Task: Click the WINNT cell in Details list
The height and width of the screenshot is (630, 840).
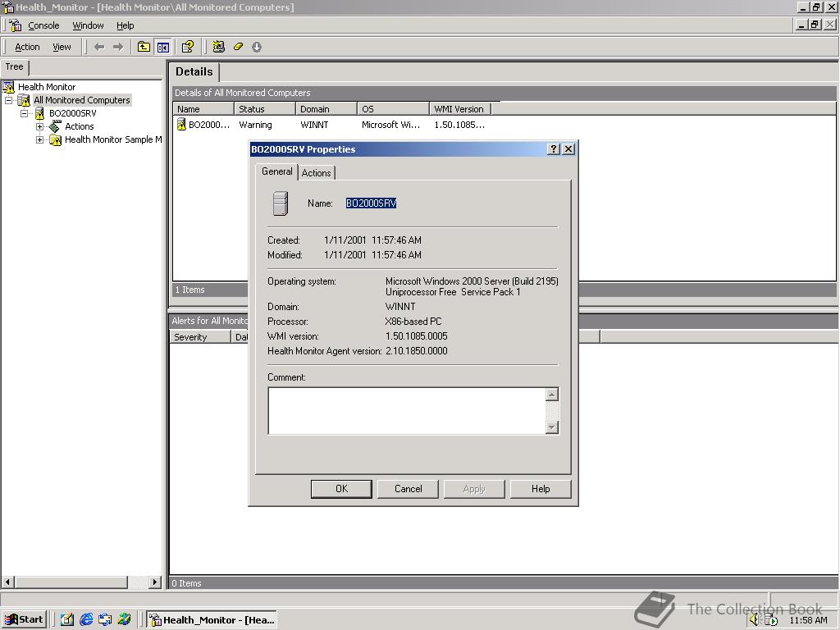Action: click(314, 125)
